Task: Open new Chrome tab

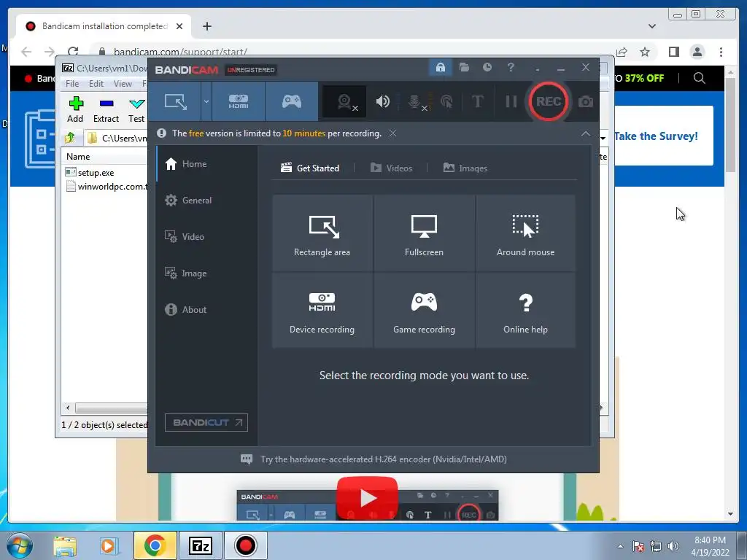Action: pos(206,26)
